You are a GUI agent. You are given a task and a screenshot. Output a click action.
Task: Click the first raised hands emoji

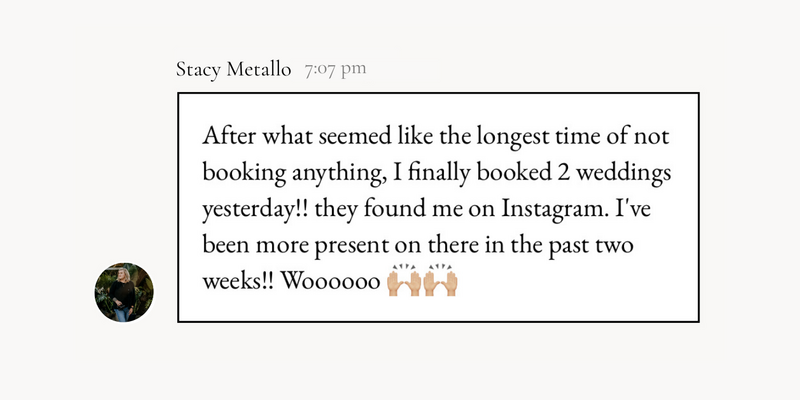(x=404, y=280)
